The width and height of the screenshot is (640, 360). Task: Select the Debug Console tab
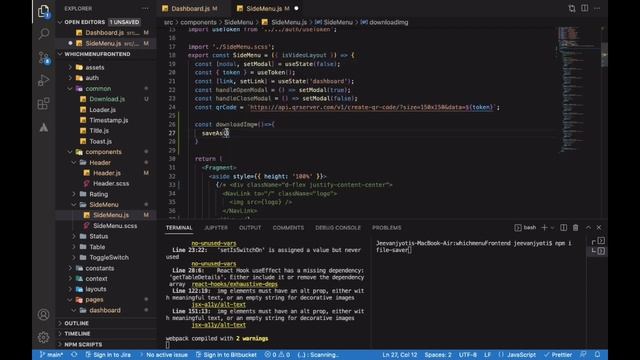[x=338, y=227]
